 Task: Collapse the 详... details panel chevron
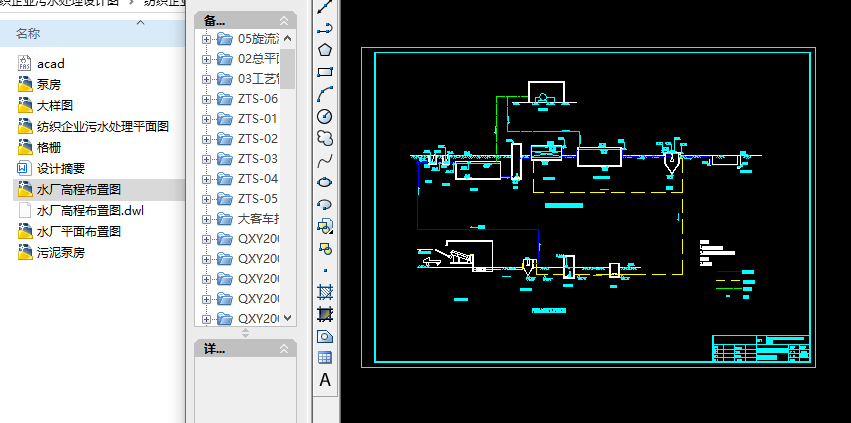tap(284, 349)
